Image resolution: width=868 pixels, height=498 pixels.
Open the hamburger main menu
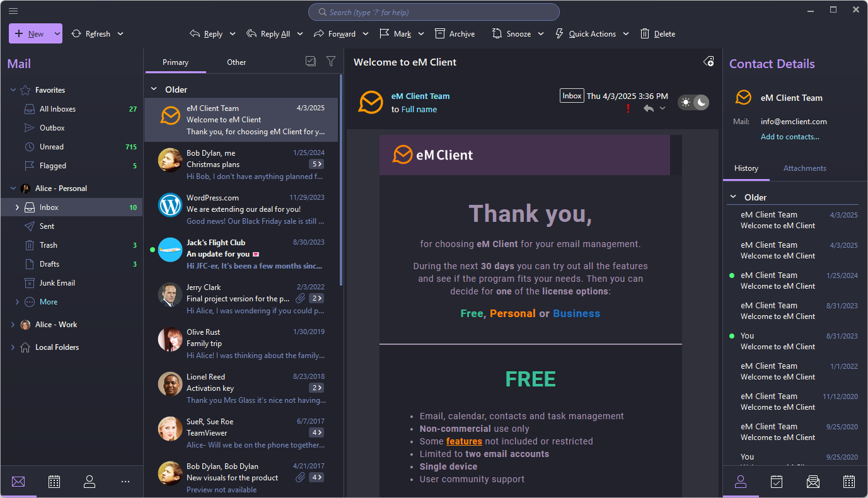coord(13,11)
